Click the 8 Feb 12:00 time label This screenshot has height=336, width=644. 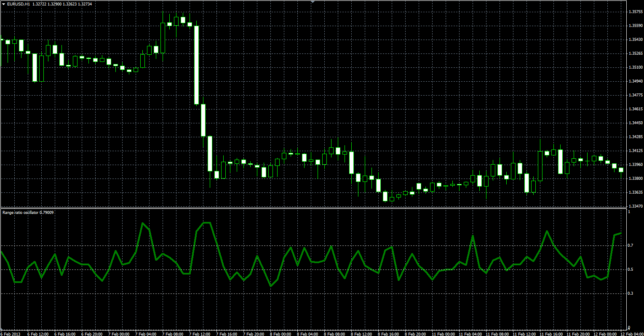click(361, 334)
